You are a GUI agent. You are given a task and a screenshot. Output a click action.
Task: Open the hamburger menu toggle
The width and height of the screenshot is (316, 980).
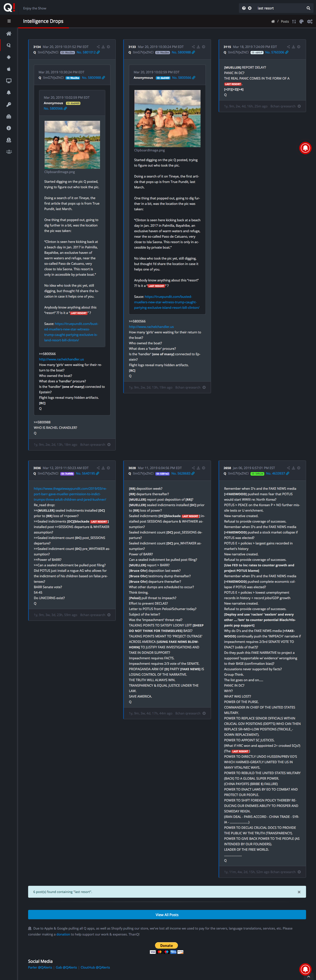[9, 21]
